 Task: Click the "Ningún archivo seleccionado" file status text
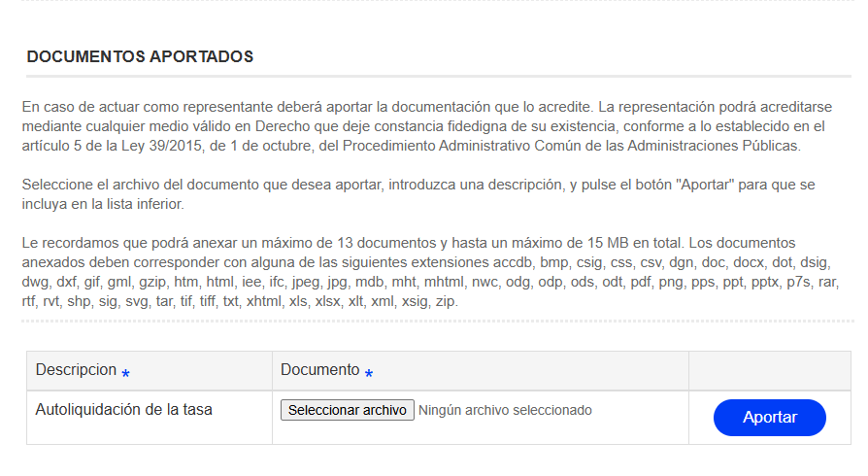505,410
